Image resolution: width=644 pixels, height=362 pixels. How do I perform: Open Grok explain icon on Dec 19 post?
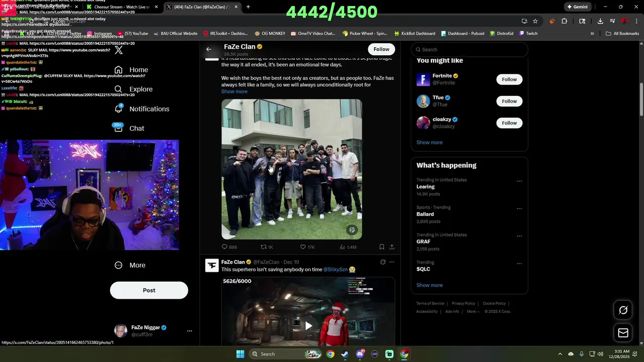coord(383,262)
